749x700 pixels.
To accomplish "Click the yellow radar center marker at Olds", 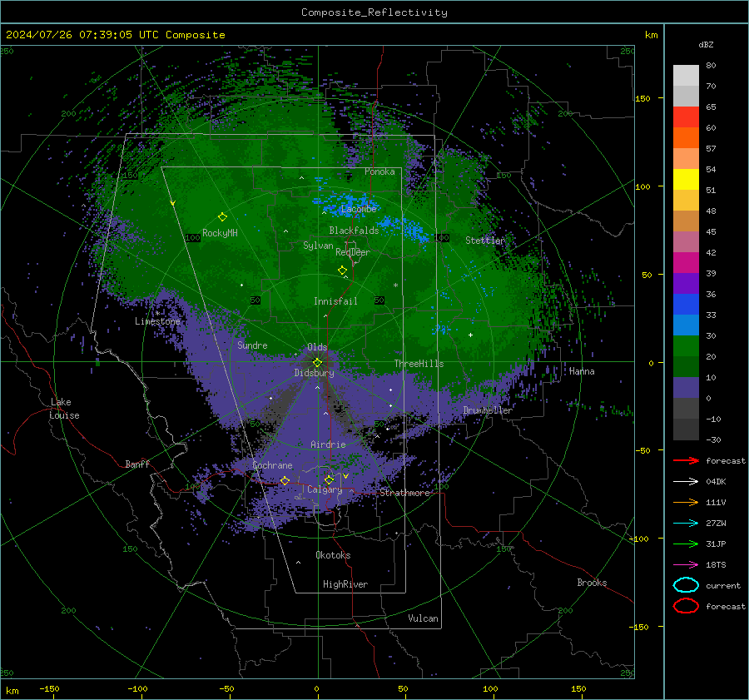I will (317, 362).
